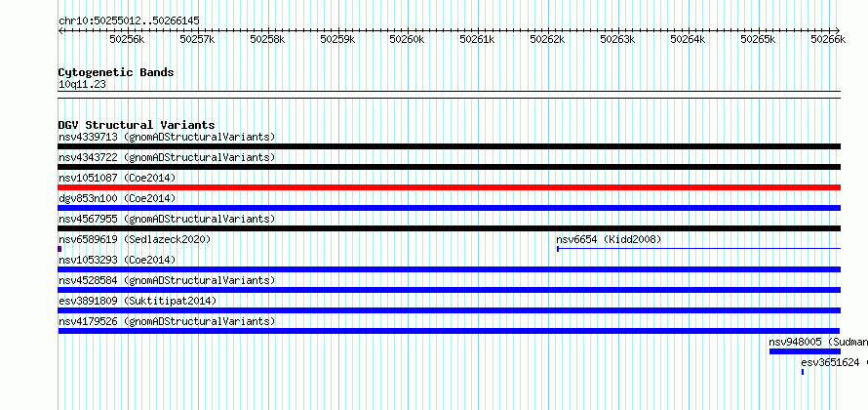The height and width of the screenshot is (410, 868).
Task: Click the 50258k ruler tick label
Action: point(267,39)
